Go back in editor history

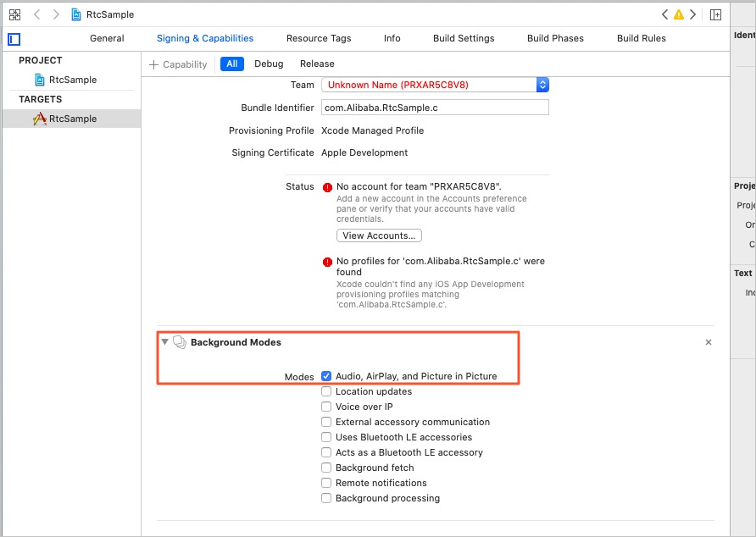pos(36,14)
